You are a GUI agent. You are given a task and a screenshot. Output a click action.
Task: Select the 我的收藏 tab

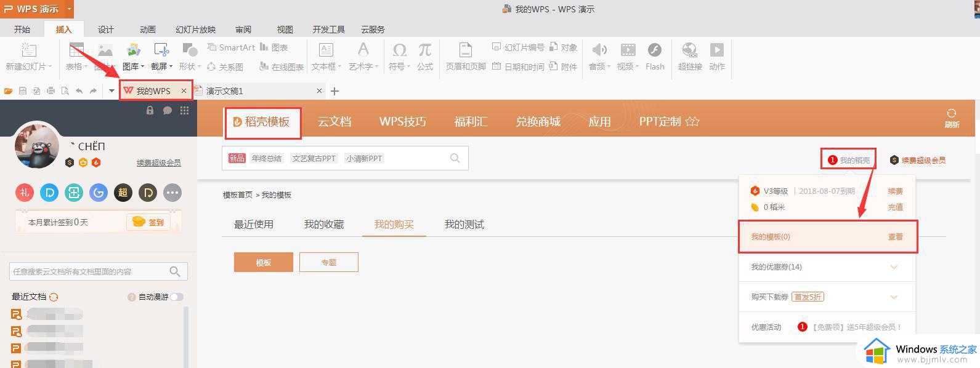coord(324,224)
